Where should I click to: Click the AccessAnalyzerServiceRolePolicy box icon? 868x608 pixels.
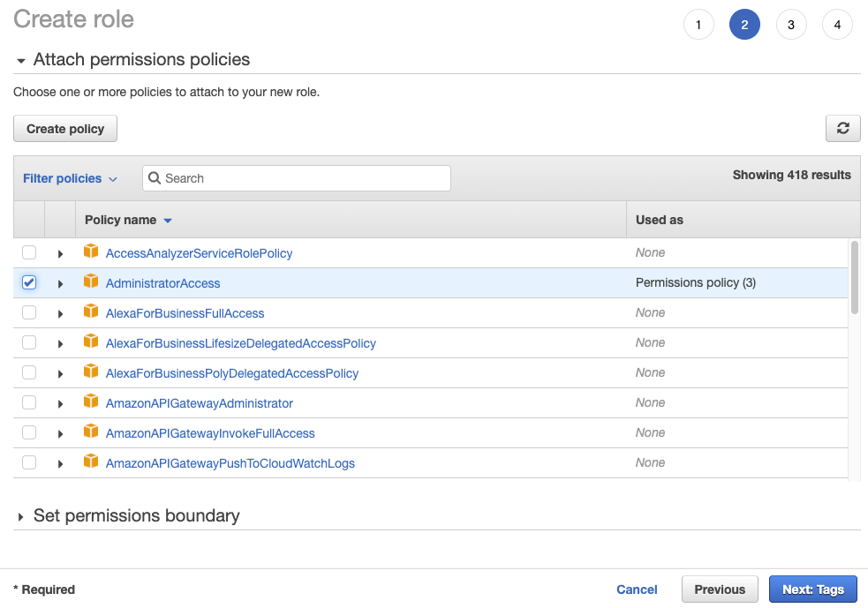coord(91,251)
